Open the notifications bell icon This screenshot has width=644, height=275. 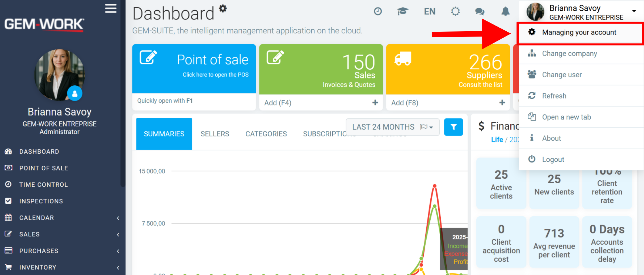(505, 12)
